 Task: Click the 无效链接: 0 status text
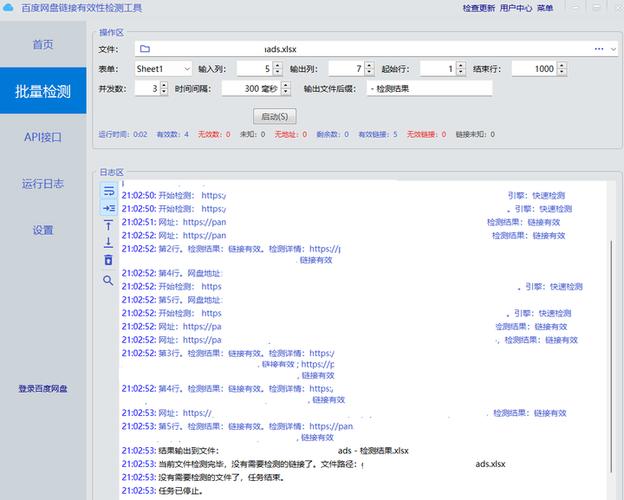[427, 135]
